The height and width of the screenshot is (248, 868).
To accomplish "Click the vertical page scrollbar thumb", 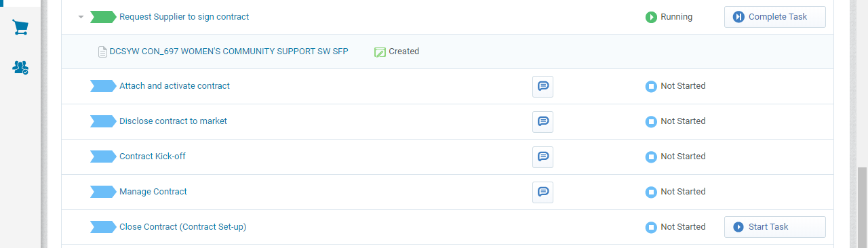I will 862,207.
